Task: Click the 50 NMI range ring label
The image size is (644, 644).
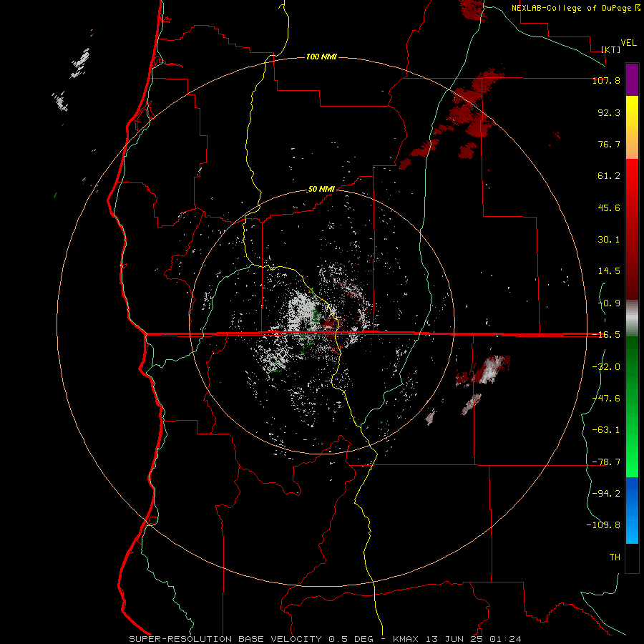Action: 321,190
